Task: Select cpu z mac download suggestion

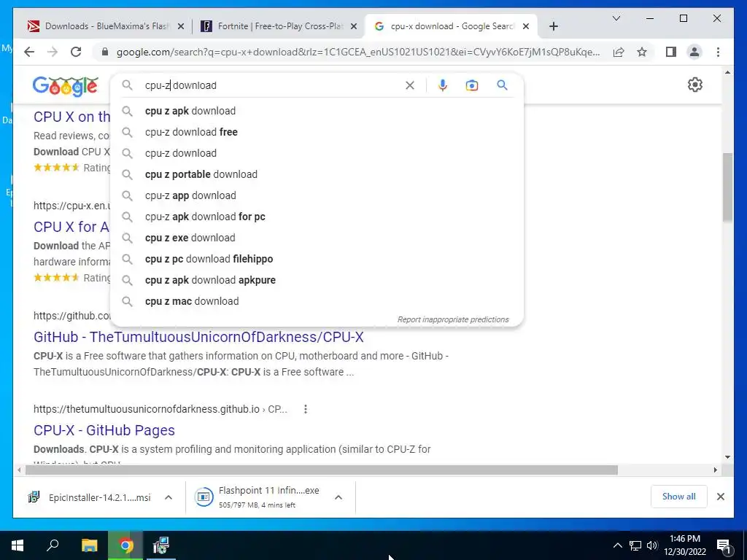Action: point(317,301)
